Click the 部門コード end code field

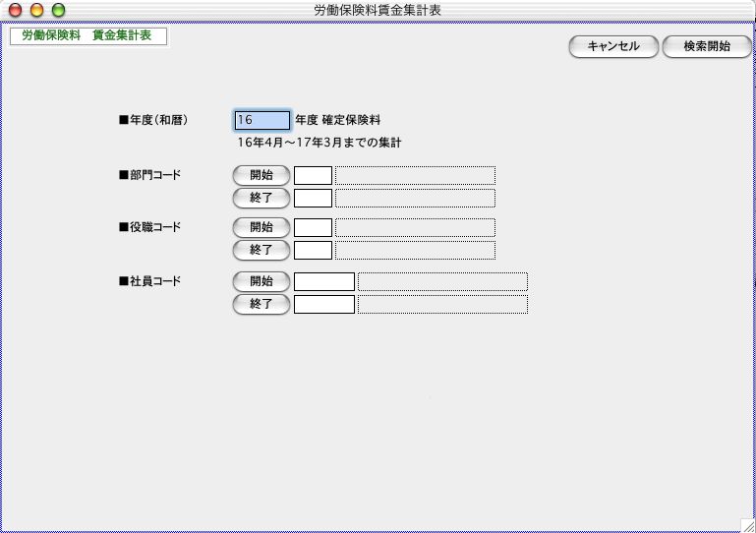tap(313, 199)
